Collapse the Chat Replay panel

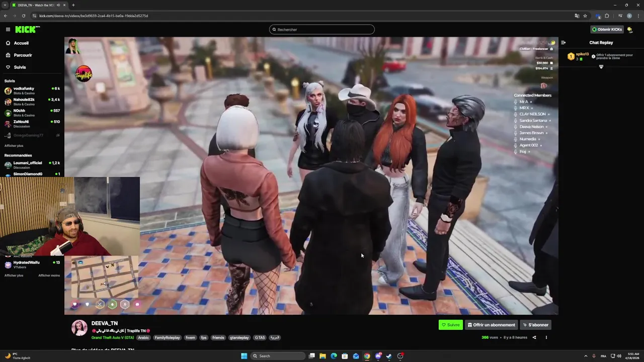point(563,43)
